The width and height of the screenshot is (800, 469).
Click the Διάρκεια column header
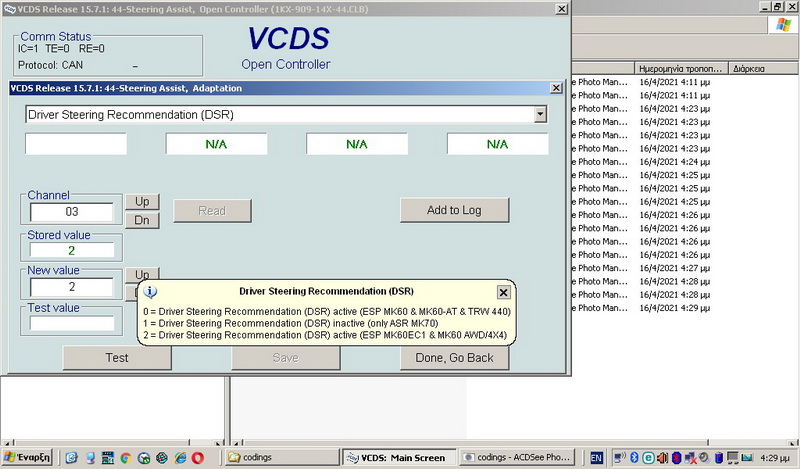(763, 68)
